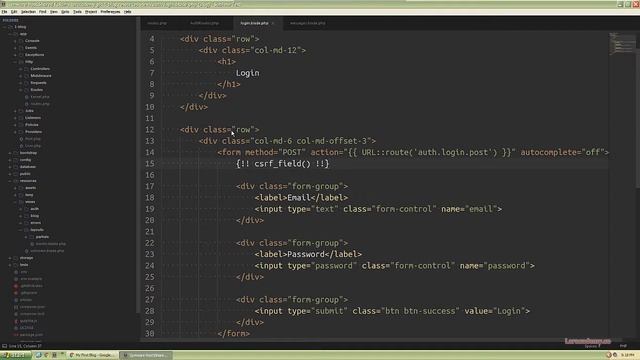Click the database folder icon

pyautogui.click(x=16, y=167)
